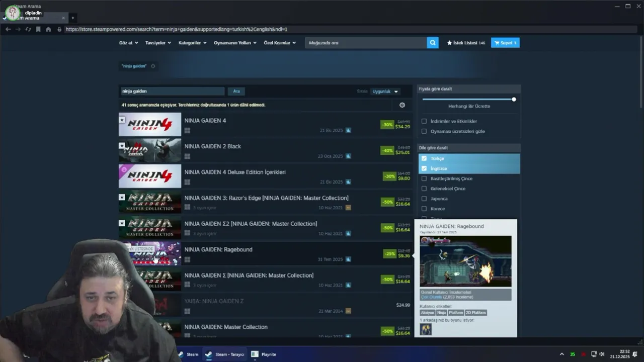
Task: Uncheck the İngilizce language filter
Action: click(424, 168)
